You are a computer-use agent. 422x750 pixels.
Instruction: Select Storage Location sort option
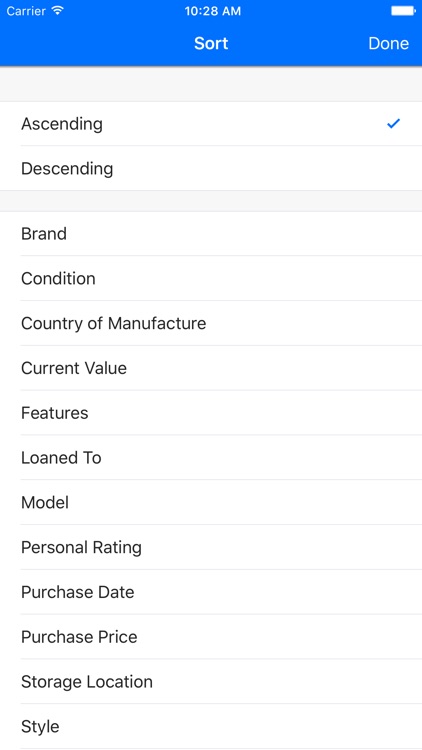211,682
